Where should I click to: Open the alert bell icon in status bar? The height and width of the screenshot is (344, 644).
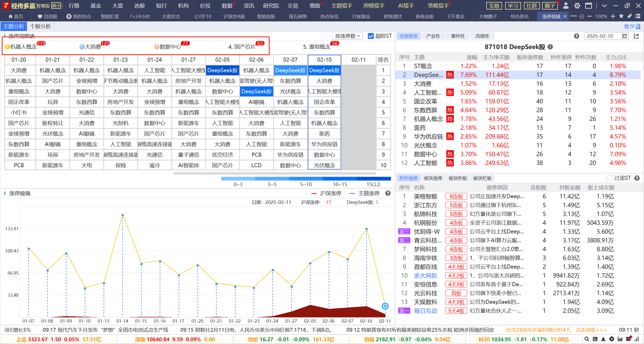pos(603,339)
